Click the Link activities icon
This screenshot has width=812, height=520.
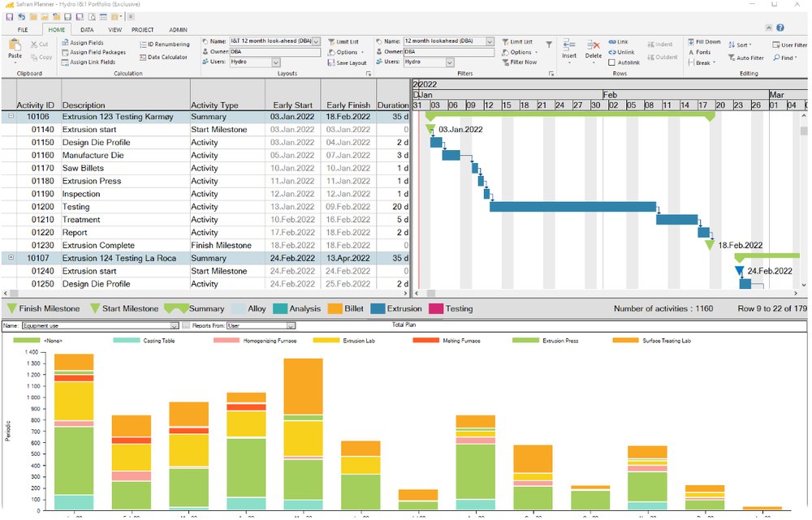[x=618, y=42]
